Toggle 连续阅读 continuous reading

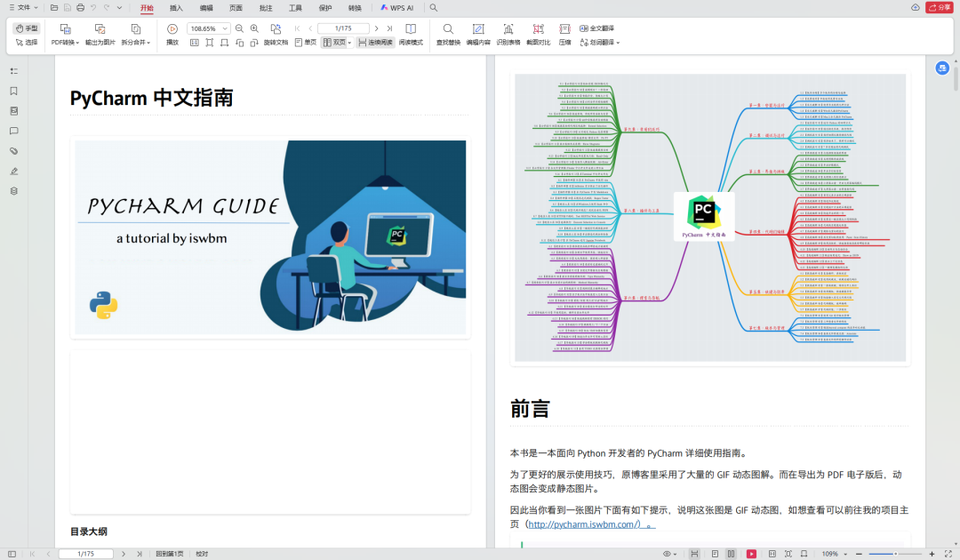(375, 43)
